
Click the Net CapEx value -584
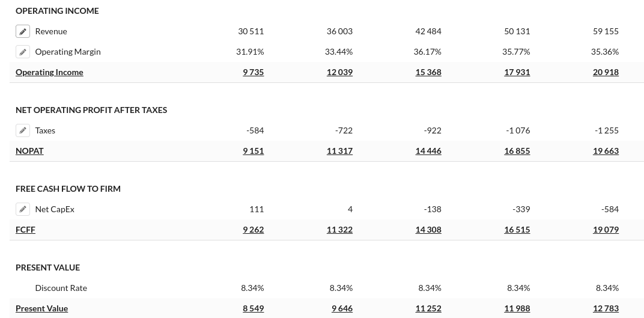[x=610, y=209]
